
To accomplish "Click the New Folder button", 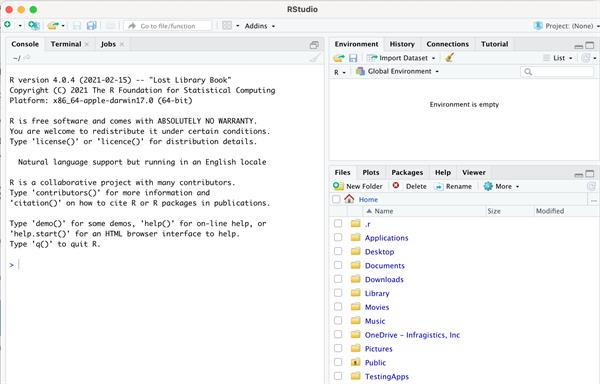I will [358, 186].
